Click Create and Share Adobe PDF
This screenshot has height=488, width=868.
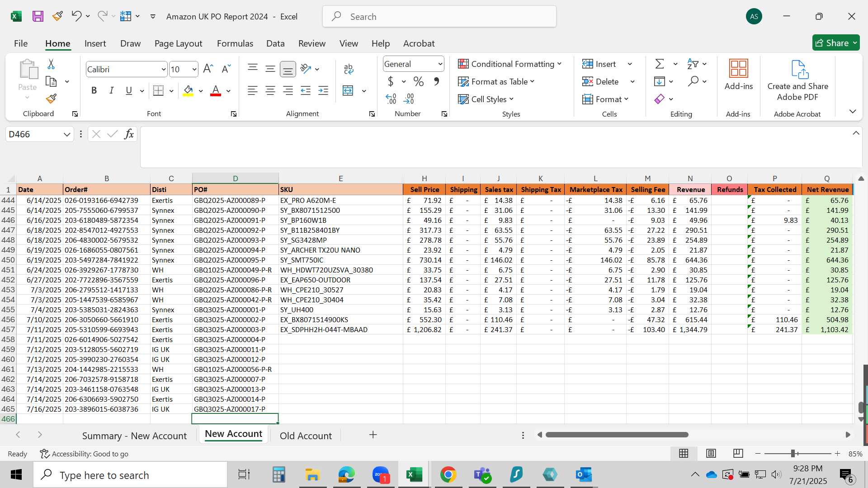coord(797,80)
